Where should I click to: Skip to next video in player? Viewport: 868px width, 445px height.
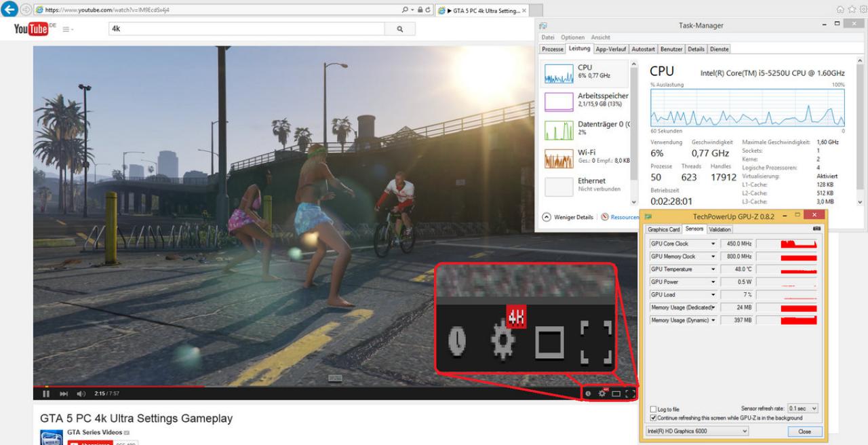(x=64, y=393)
